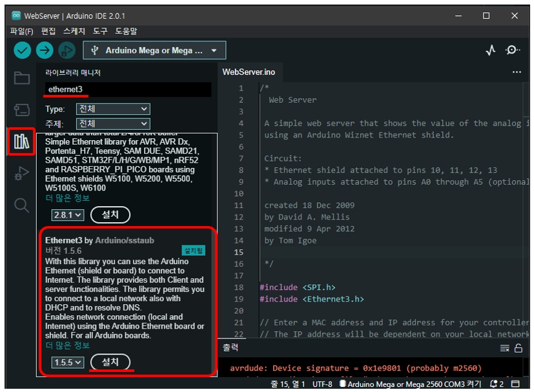Start debugging with the toolbar debug icon
This screenshot has width=534, height=392.
67,50
